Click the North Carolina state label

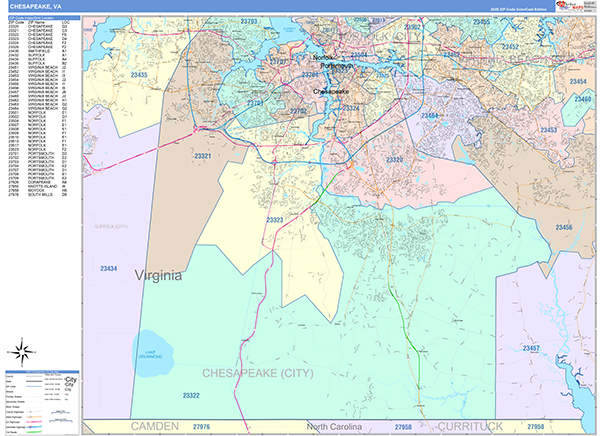[334, 426]
